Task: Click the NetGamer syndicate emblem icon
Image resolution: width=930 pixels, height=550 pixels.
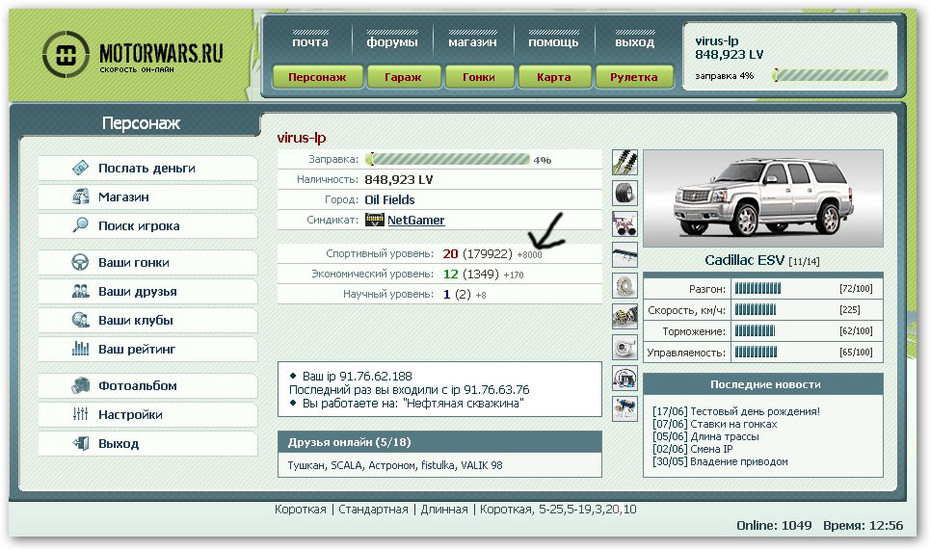Action: coord(375,220)
